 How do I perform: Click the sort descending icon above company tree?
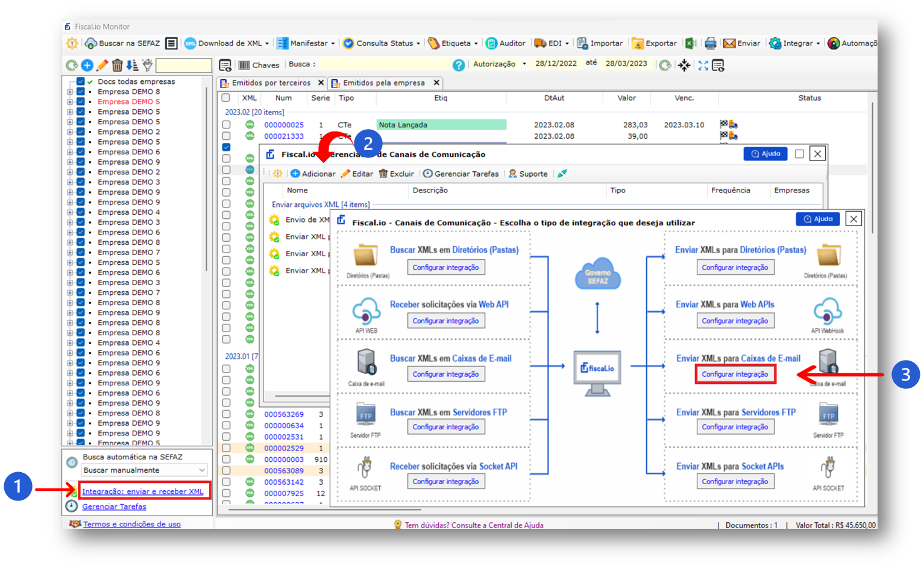click(x=133, y=65)
